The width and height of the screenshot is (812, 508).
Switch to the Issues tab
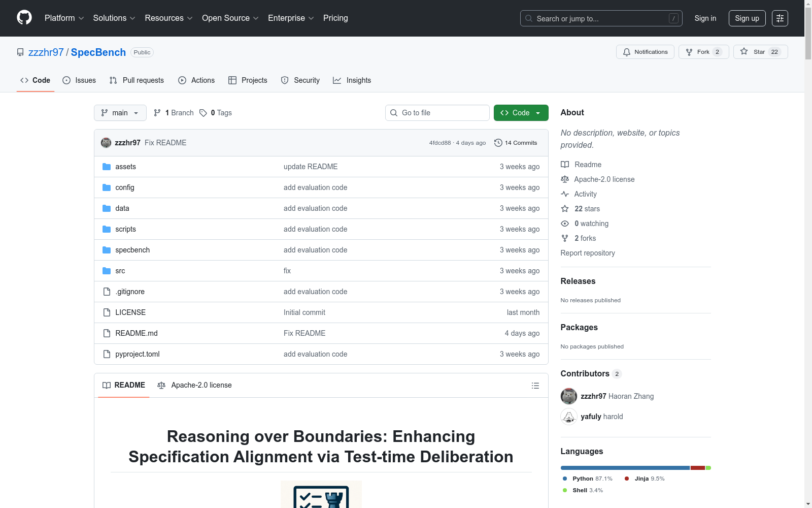(79, 80)
